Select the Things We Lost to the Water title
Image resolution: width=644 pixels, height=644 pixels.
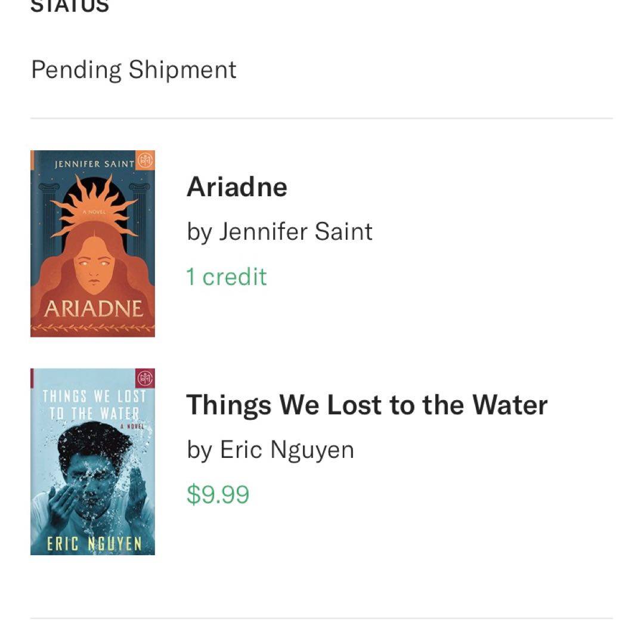tap(367, 405)
